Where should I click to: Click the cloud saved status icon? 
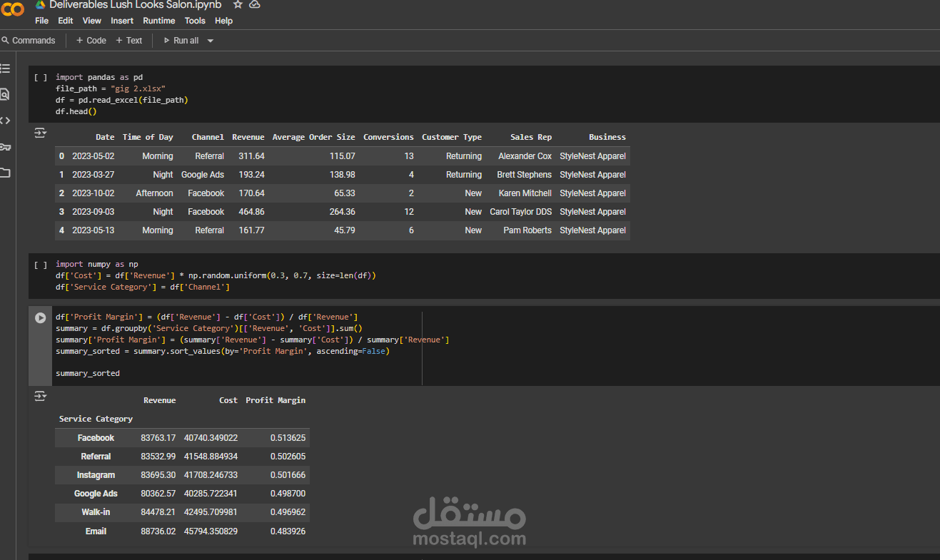pyautogui.click(x=255, y=4)
